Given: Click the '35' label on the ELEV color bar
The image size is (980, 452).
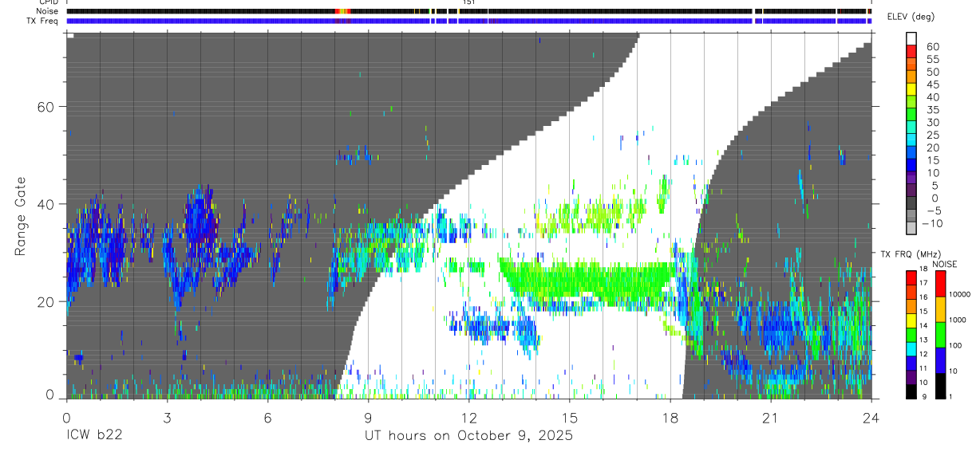Looking at the screenshot, I should (932, 110).
